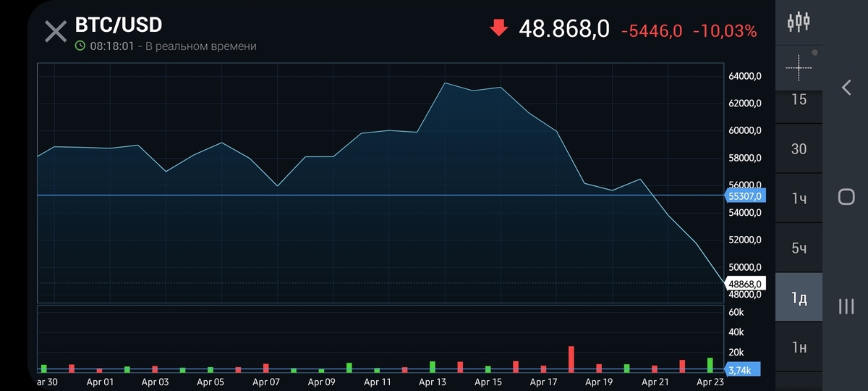Select the 15 minute timeframe
Viewport: 868px width, 391px height.
tap(799, 100)
